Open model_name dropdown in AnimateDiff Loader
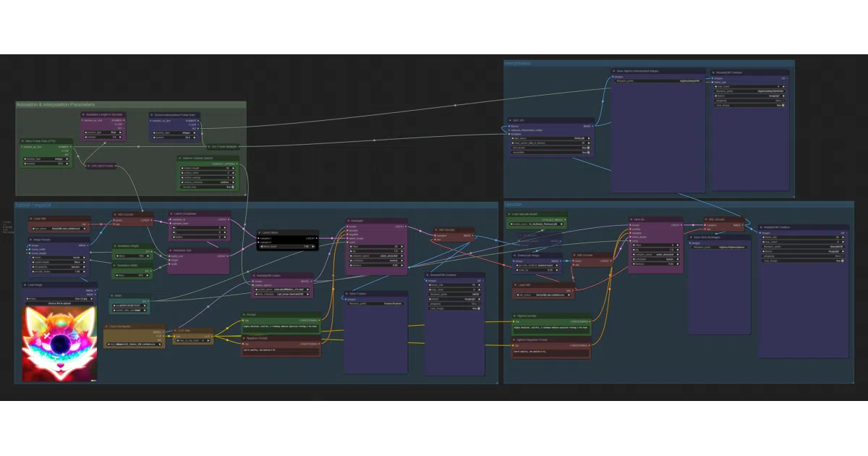The image size is (868, 456). click(x=282, y=290)
